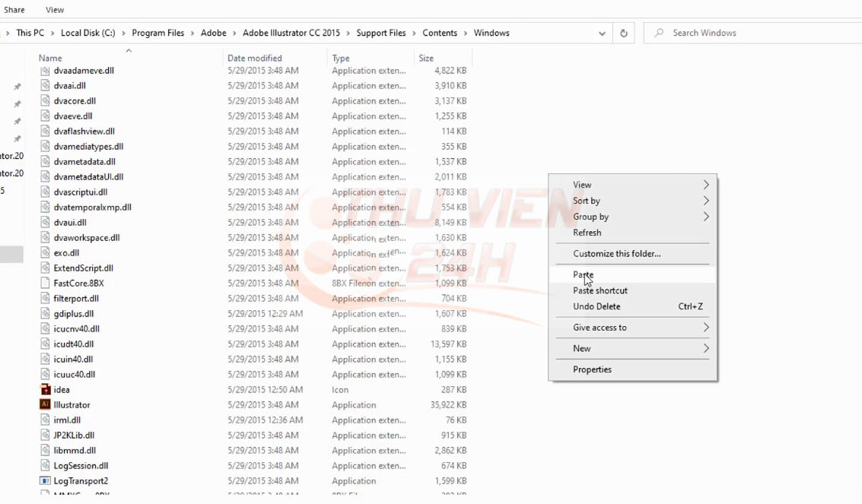Select the icuin40.dll file name
The height and width of the screenshot is (504, 862).
point(73,359)
